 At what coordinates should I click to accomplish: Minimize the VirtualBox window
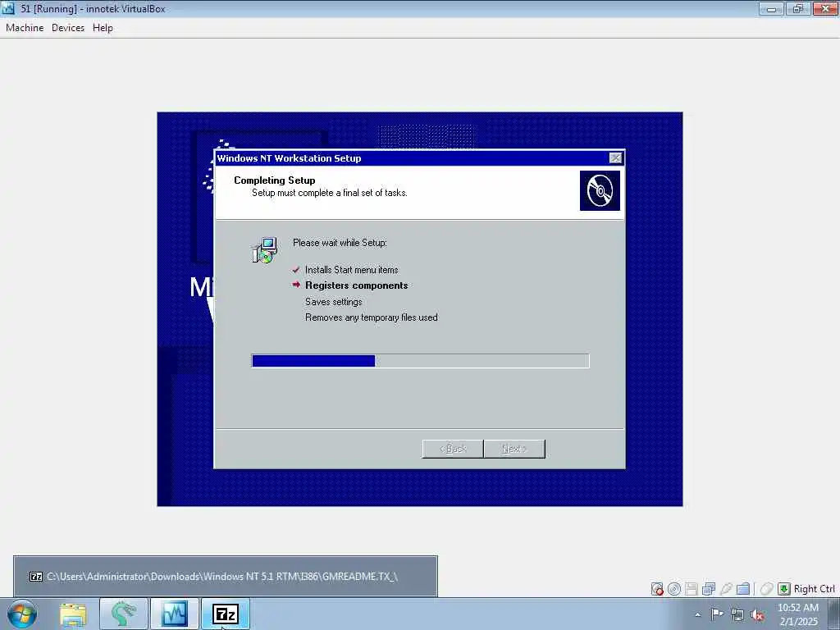coord(771,8)
